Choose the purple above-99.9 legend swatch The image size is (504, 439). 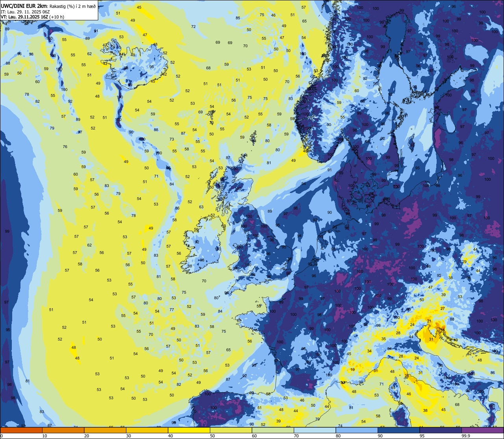(482, 430)
